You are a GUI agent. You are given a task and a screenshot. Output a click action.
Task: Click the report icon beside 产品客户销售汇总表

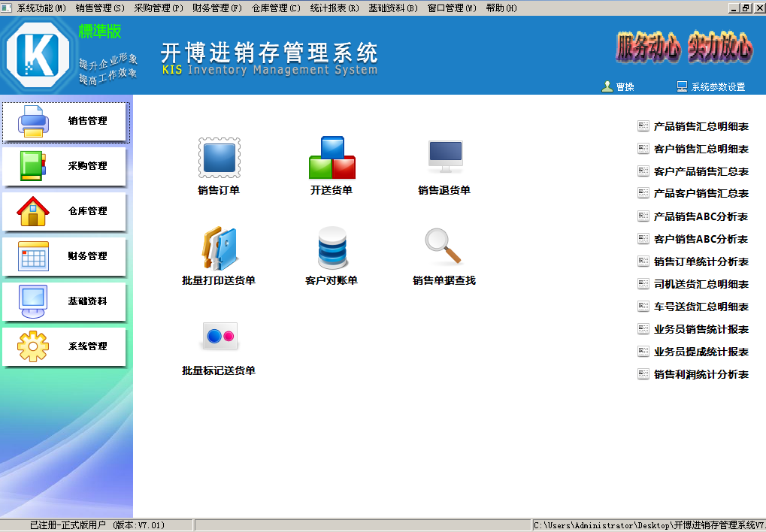[x=643, y=193]
